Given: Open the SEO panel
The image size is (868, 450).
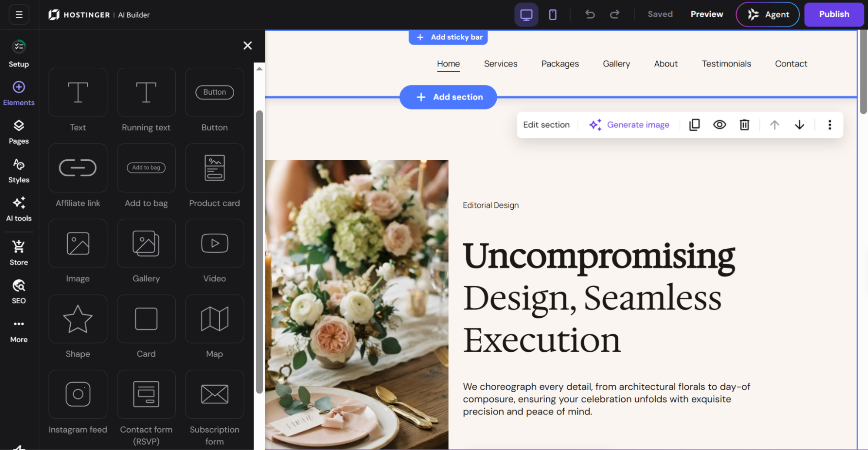Looking at the screenshot, I should (x=19, y=291).
